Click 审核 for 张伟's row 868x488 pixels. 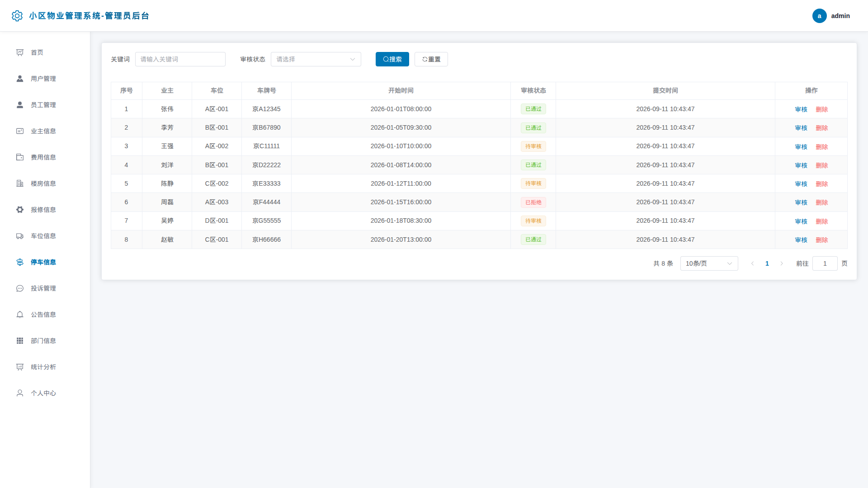801,109
